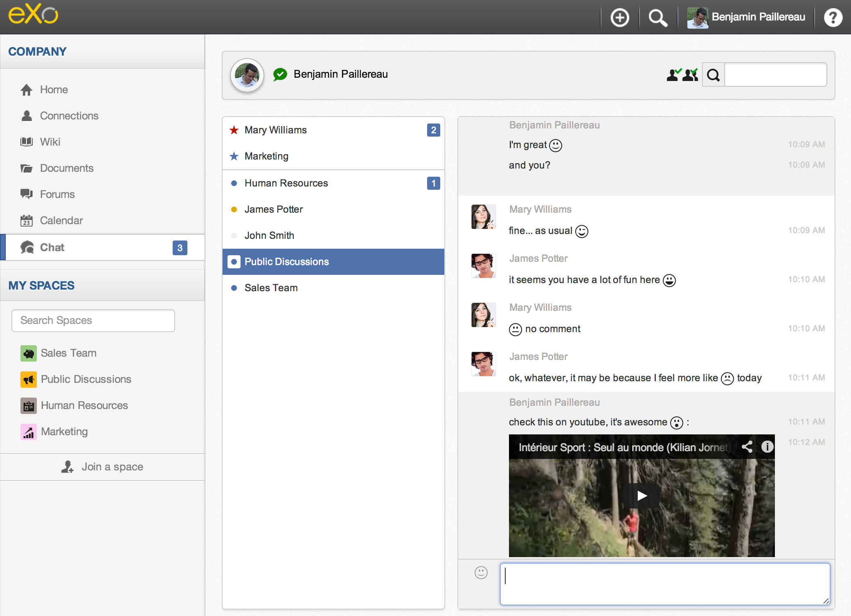Click the chat user search magnifier icon

click(x=713, y=75)
